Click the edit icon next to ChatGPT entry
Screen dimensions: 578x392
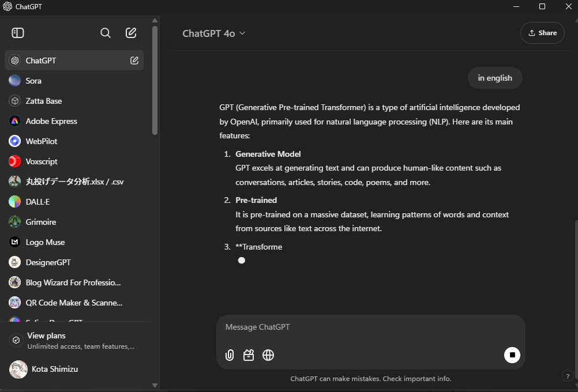134,60
